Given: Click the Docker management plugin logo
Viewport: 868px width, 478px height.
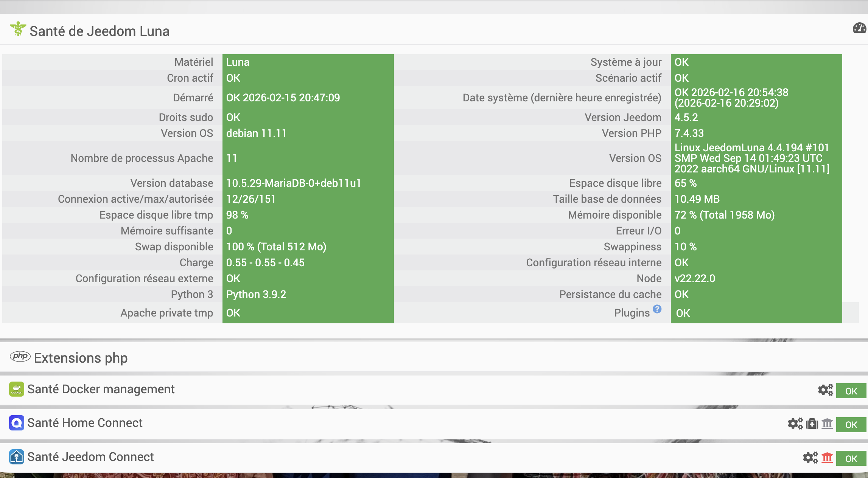Looking at the screenshot, I should tap(17, 389).
